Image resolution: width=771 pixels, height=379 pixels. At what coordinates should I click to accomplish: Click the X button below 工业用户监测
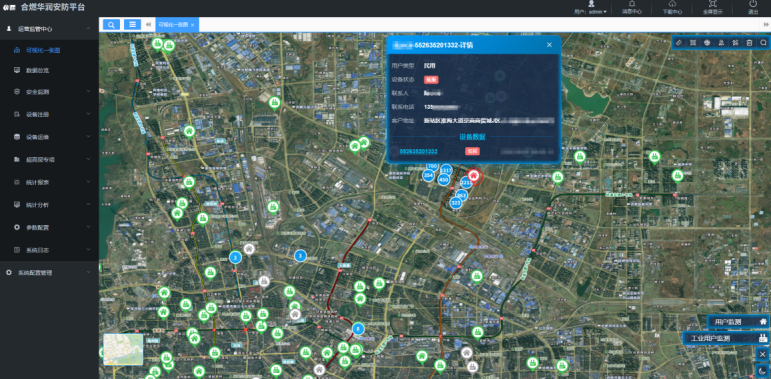[x=763, y=354]
